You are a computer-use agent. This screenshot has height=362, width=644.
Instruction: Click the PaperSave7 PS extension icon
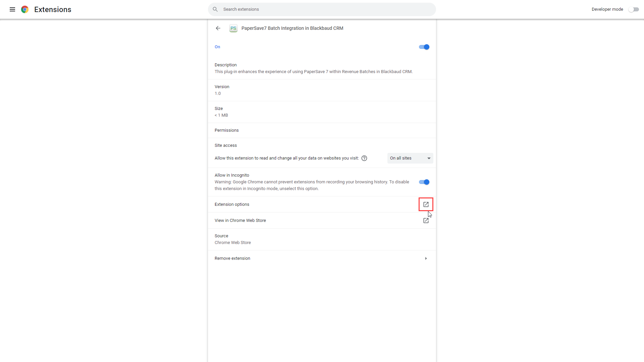pyautogui.click(x=233, y=28)
